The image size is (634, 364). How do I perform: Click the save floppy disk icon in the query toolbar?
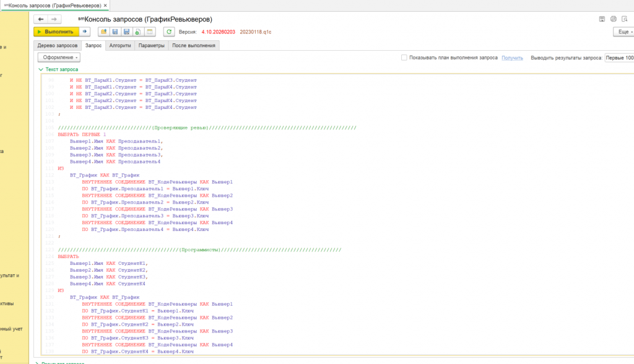(115, 32)
